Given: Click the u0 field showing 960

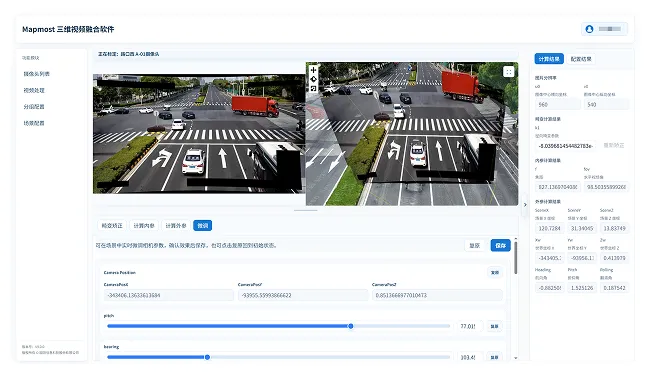Looking at the screenshot, I should pos(558,104).
